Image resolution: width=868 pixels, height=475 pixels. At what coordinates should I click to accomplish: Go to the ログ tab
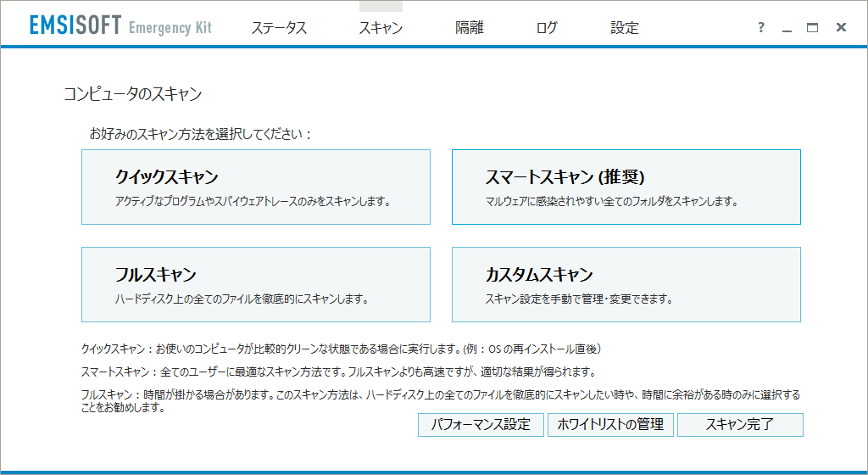click(x=546, y=27)
